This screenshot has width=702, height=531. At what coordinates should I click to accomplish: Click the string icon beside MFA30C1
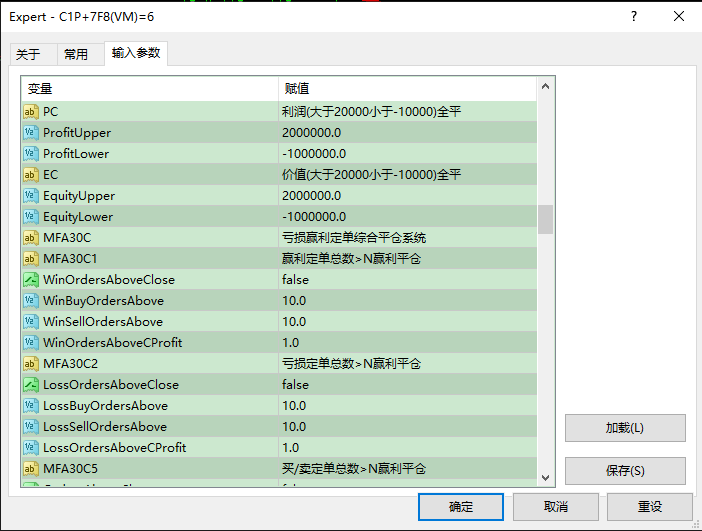pyautogui.click(x=30, y=259)
